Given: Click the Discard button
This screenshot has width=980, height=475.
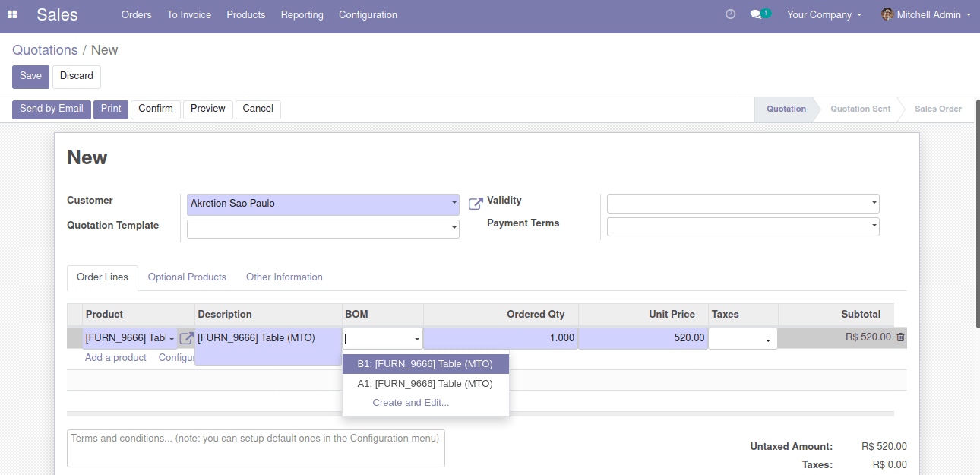Looking at the screenshot, I should (x=77, y=76).
